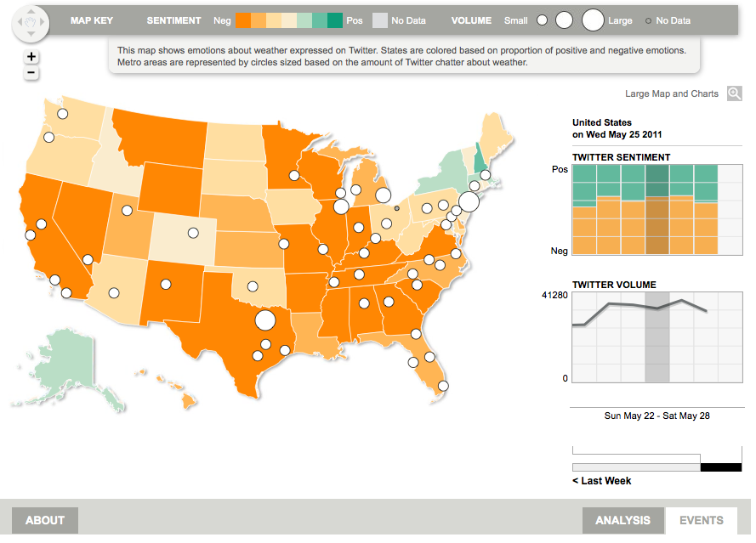This screenshot has width=756, height=543.
Task: Click the highlighted Wednesday column in sentiment chart
Action: point(657,210)
